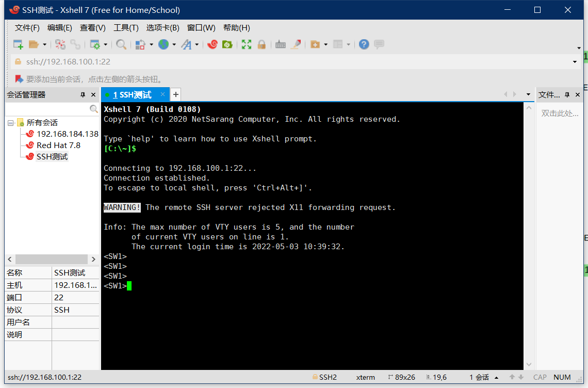This screenshot has height=388, width=588.
Task: Close the SSH测试 tab
Action: (x=162, y=94)
